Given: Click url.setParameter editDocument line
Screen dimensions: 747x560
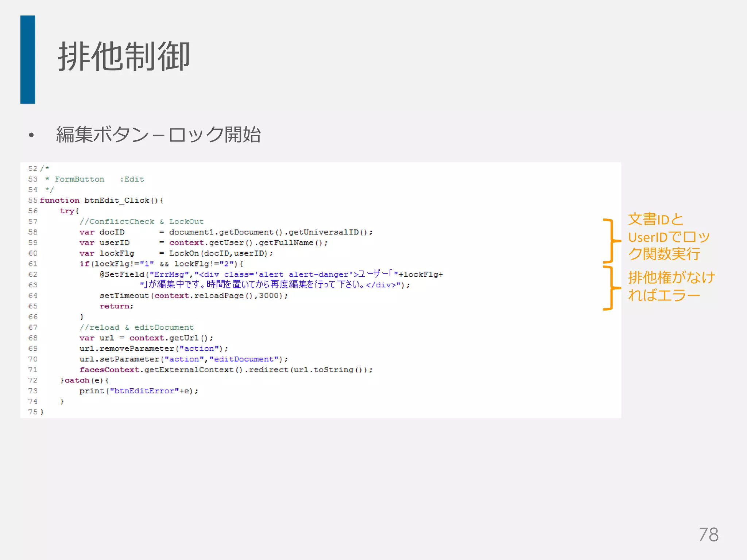Looking at the screenshot, I should click(x=184, y=359).
